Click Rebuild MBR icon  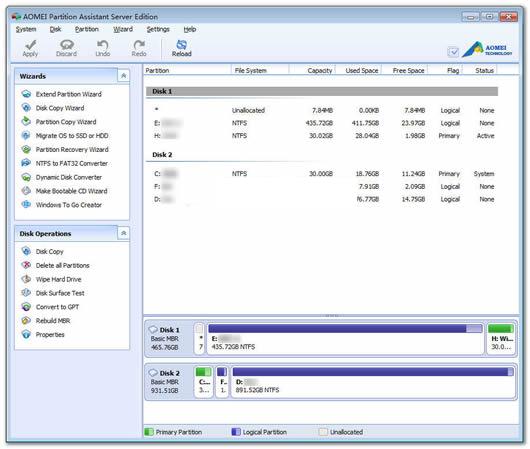click(x=26, y=321)
